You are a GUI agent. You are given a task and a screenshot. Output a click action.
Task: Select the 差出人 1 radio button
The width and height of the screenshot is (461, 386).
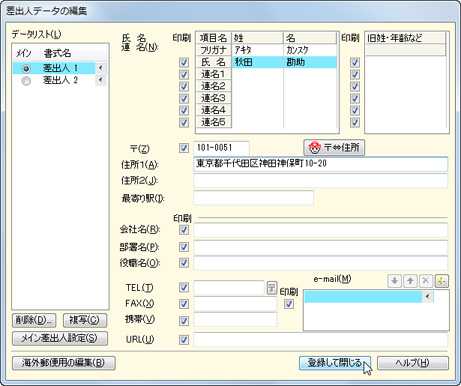pyautogui.click(x=26, y=69)
